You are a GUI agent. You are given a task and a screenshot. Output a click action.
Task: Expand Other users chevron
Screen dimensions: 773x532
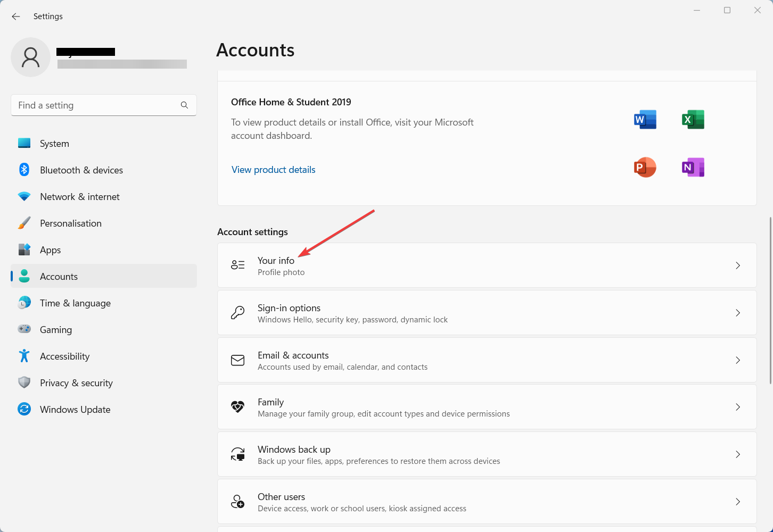click(x=738, y=502)
